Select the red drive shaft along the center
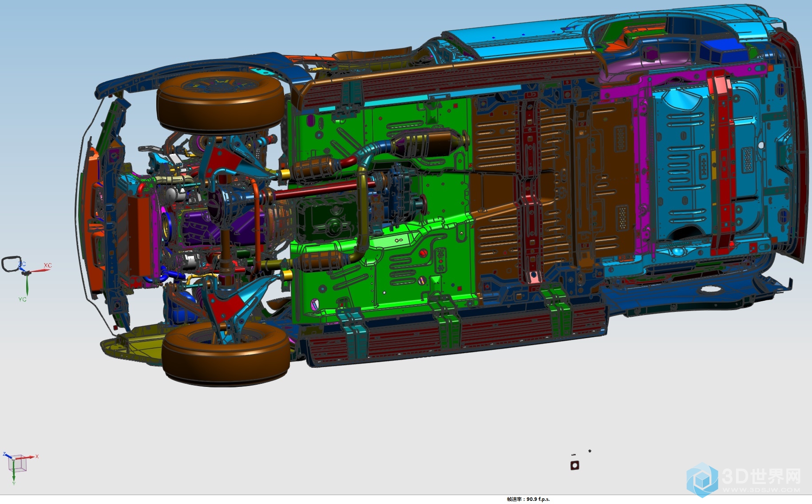 click(326, 189)
